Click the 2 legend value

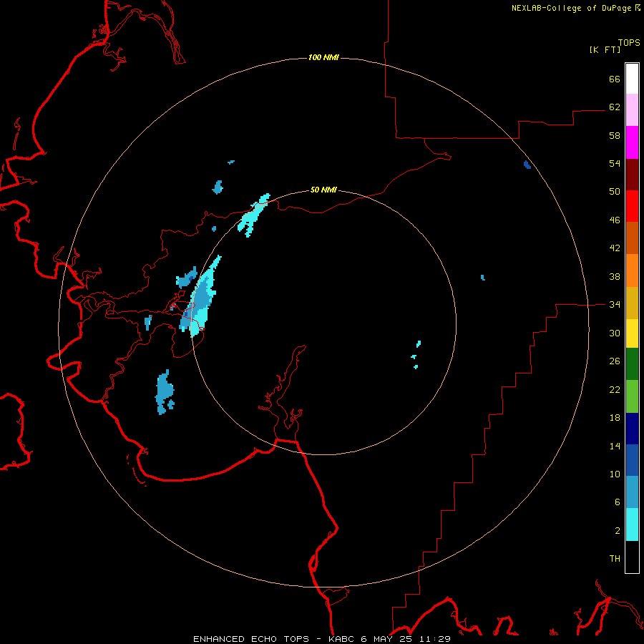(618, 531)
